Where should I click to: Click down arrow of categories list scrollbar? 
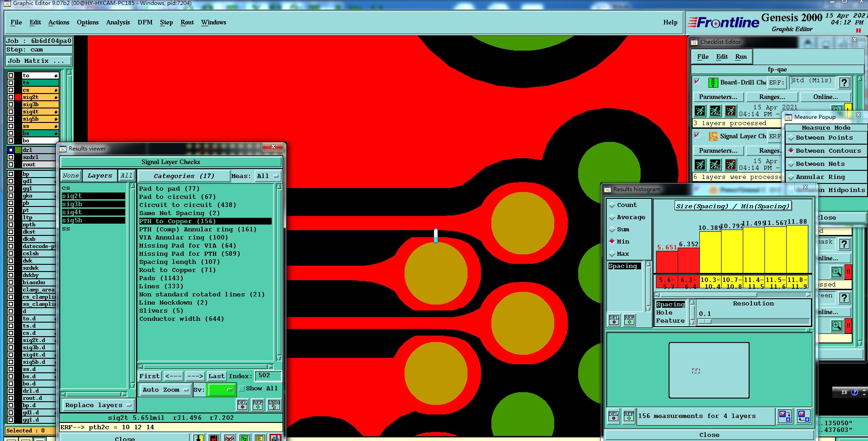[x=279, y=358]
